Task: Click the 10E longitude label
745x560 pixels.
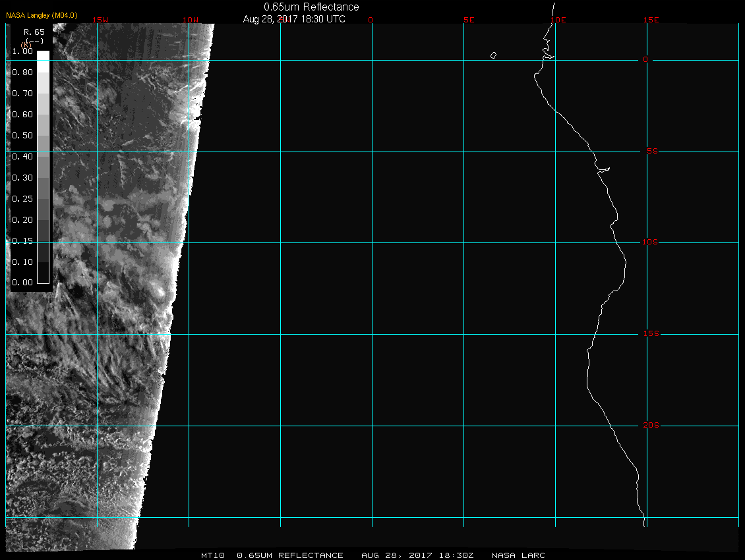Action: (x=558, y=20)
